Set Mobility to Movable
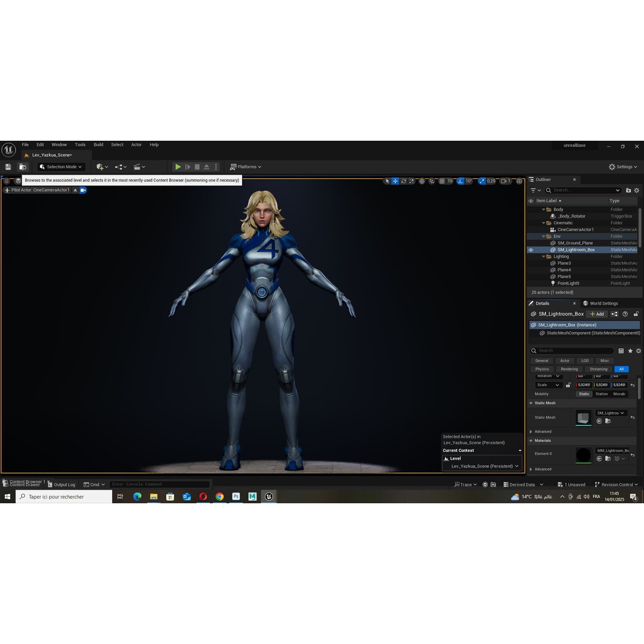The height and width of the screenshot is (644, 644). [x=619, y=394]
